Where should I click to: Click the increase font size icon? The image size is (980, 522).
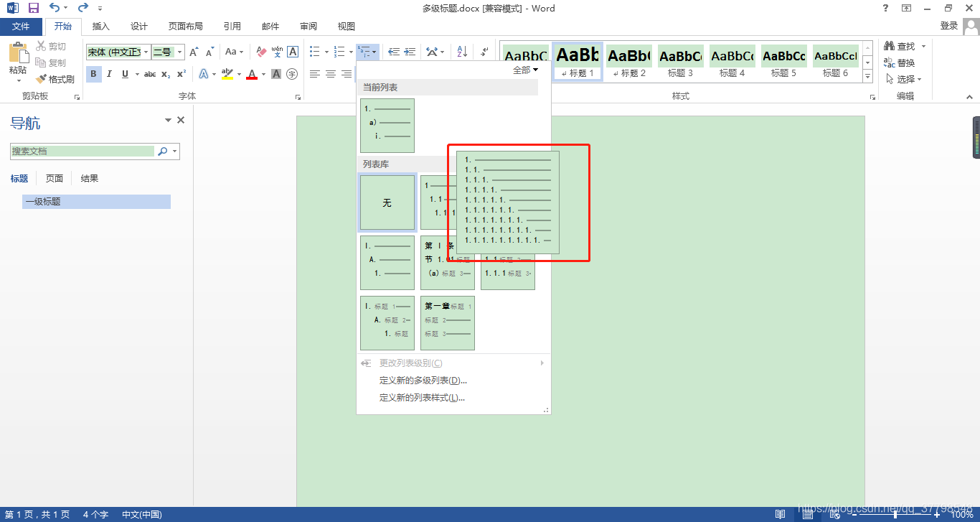pyautogui.click(x=194, y=52)
